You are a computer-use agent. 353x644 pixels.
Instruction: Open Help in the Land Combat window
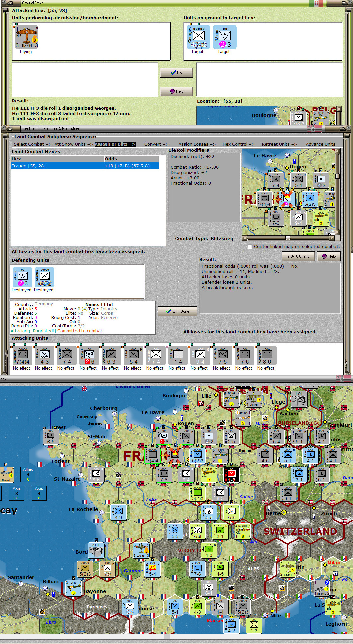click(328, 256)
